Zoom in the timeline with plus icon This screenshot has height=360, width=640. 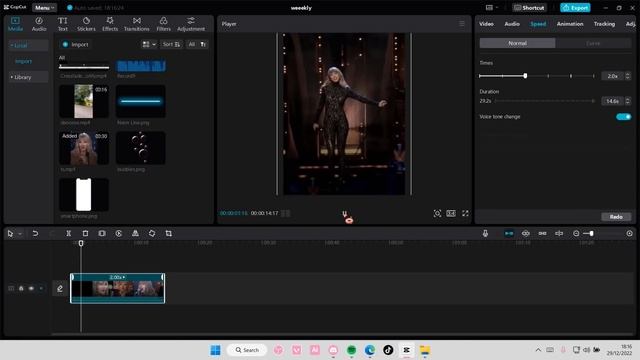629,233
